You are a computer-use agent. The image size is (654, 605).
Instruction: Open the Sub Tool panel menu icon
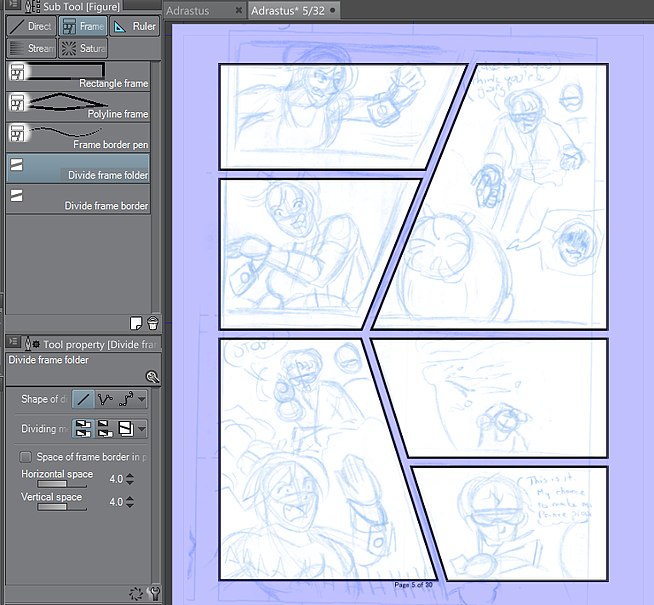coord(13,5)
